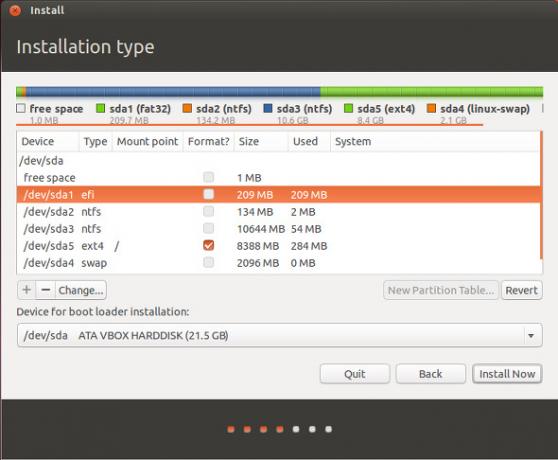Click the green sda1 (fat32) legend square
Viewport: 558px width, 460px height.
[x=101, y=108]
